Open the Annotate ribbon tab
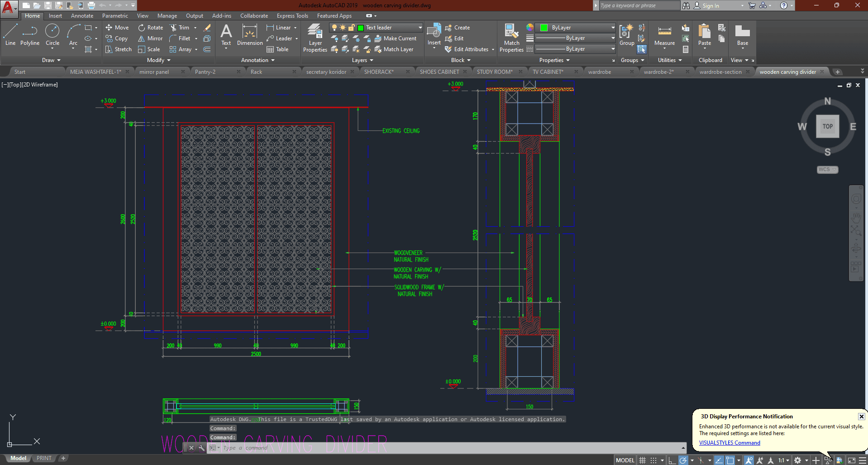Viewport: 868px width, 465px height. click(82, 16)
